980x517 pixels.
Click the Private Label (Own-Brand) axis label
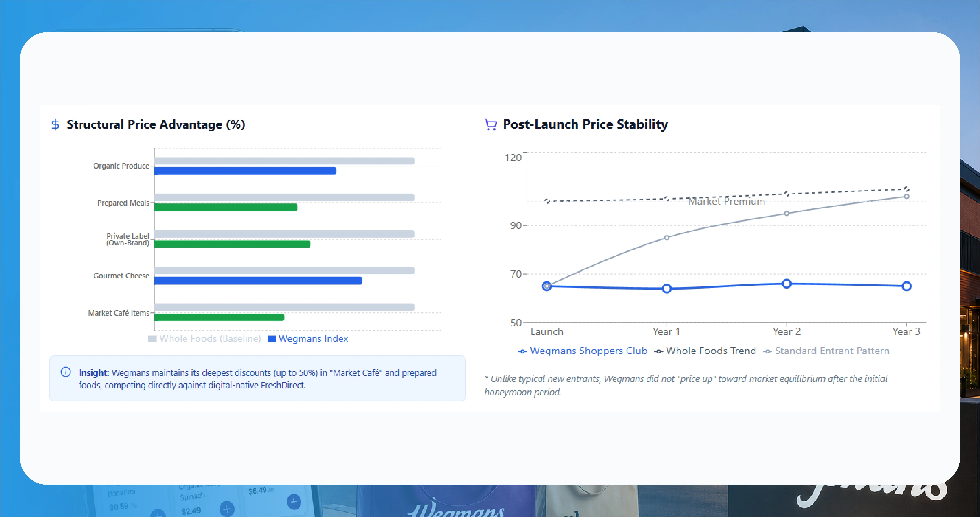tap(128, 239)
